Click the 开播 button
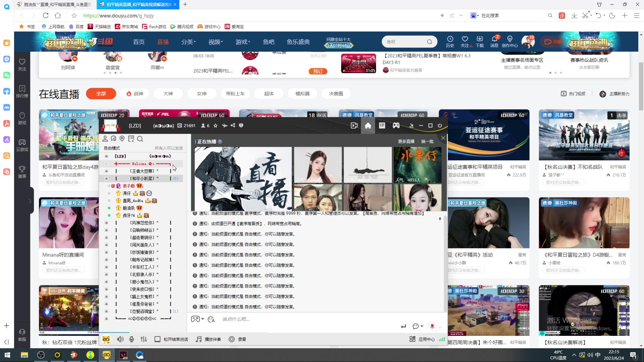 point(553,42)
